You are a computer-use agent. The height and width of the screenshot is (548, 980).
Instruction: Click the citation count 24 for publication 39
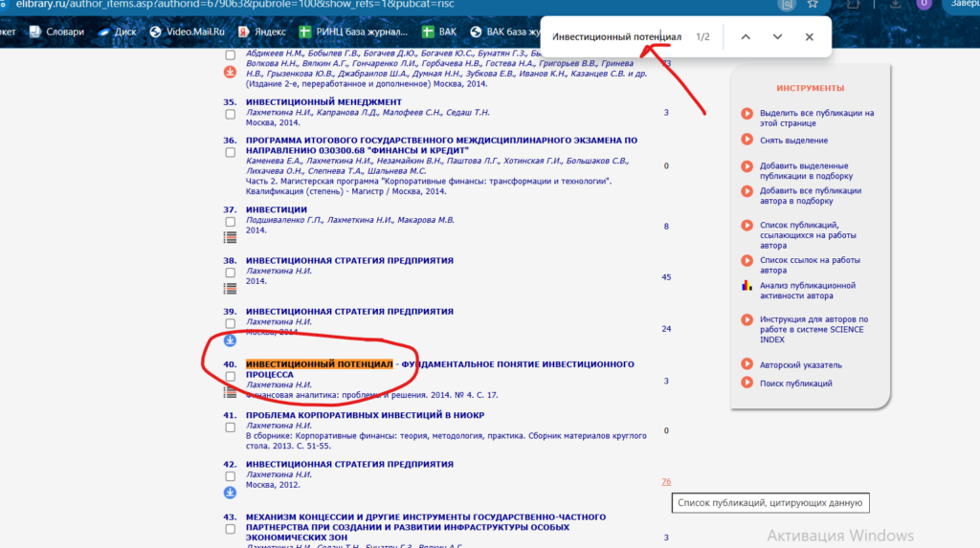click(666, 329)
